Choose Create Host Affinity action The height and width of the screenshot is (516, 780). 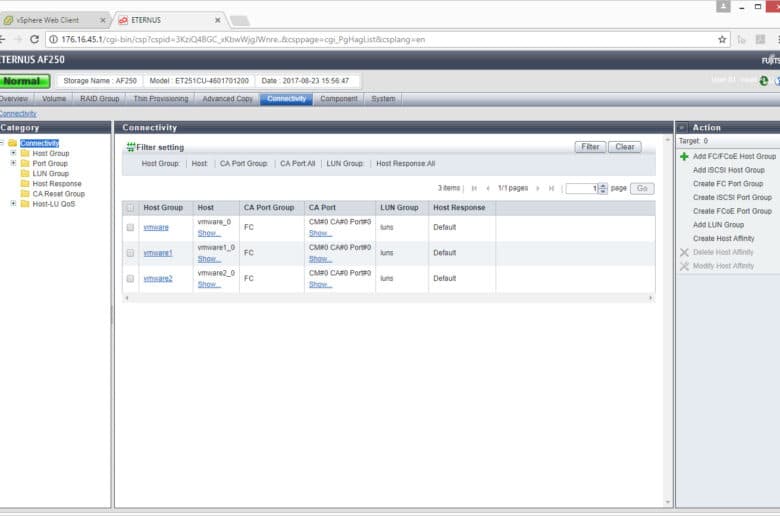tap(724, 238)
